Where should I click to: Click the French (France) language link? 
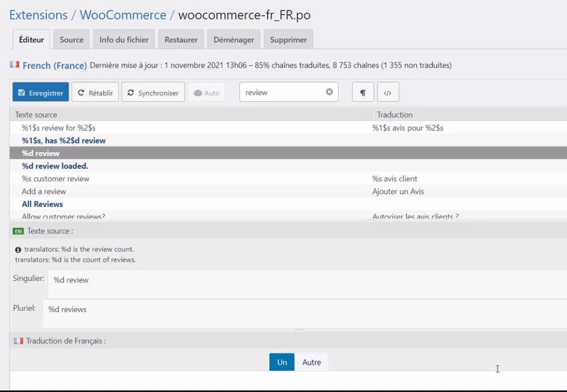54,65
